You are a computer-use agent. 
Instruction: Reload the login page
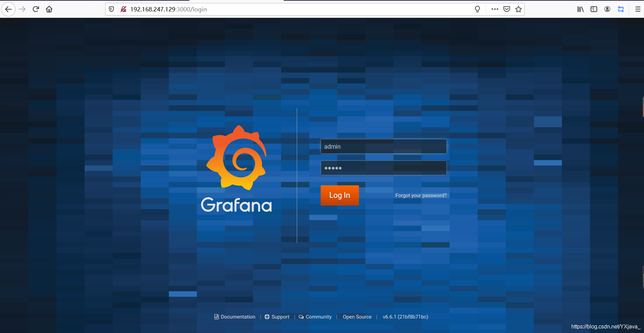[x=36, y=9]
